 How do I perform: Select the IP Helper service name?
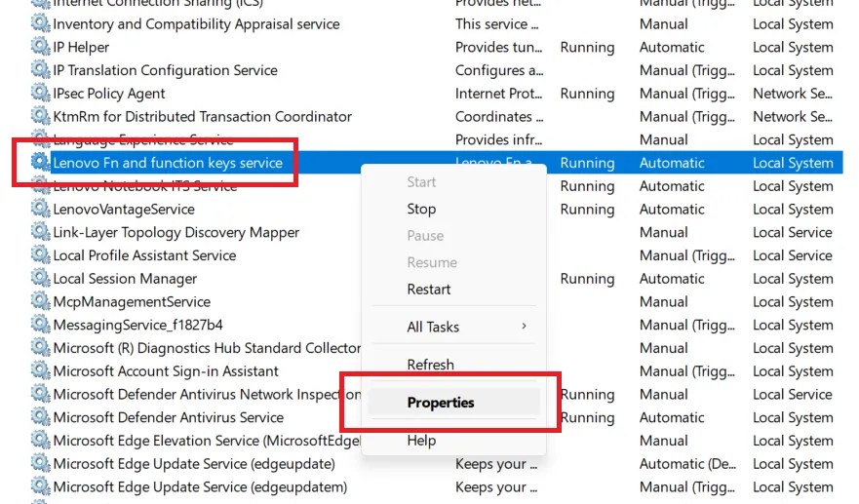click(81, 47)
